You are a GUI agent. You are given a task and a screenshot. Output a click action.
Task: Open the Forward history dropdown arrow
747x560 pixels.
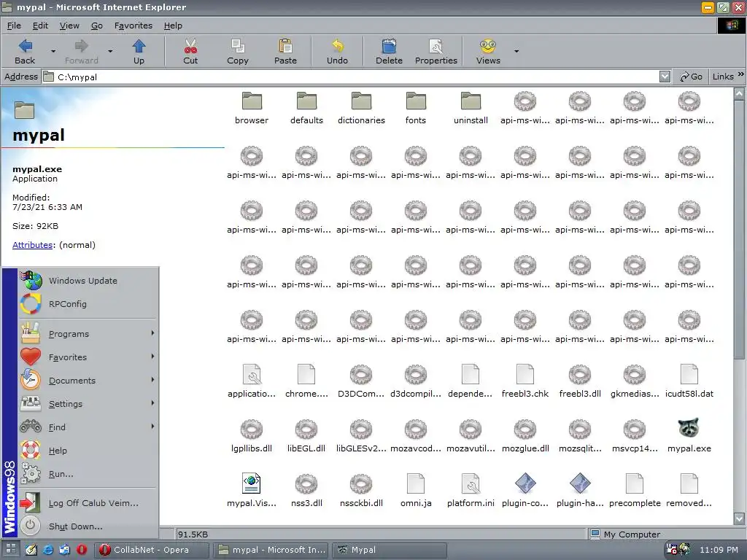point(111,51)
